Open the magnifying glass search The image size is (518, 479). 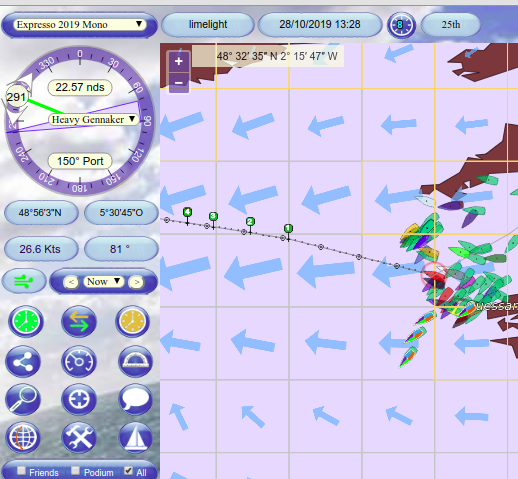pos(23,399)
